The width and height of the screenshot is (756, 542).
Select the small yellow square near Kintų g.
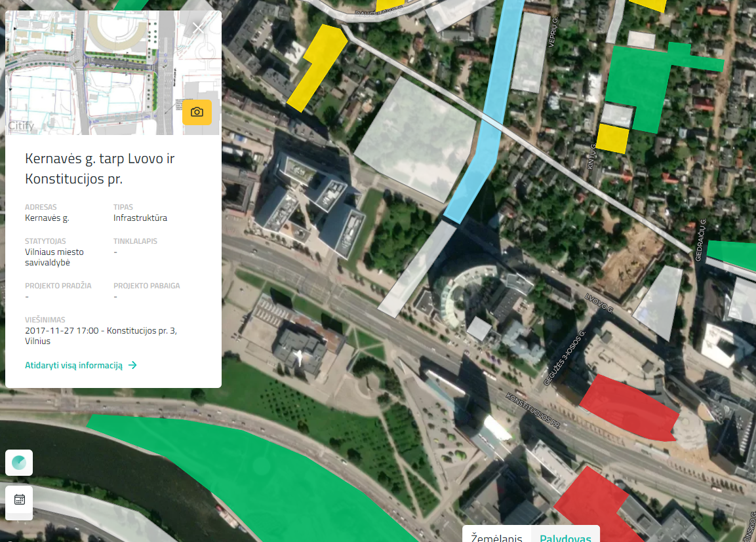point(612,139)
